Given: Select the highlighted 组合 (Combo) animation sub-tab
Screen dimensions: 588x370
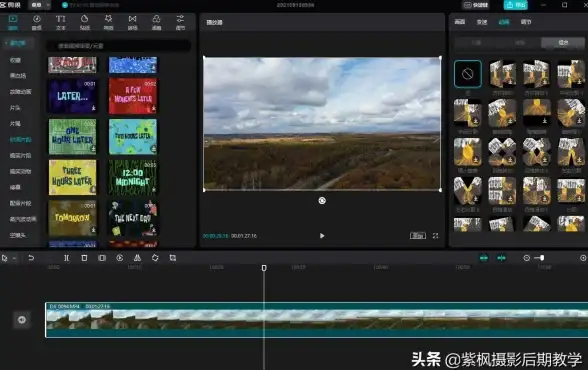Looking at the screenshot, I should [563, 43].
